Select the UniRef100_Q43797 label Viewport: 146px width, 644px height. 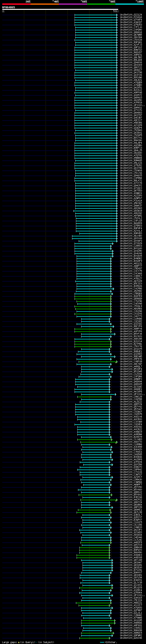pos(131,115)
